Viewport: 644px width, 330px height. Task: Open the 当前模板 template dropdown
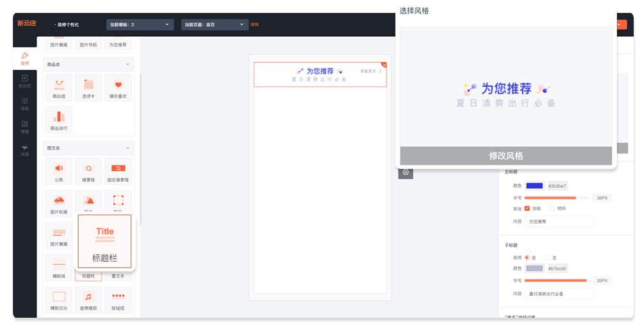[x=140, y=24]
